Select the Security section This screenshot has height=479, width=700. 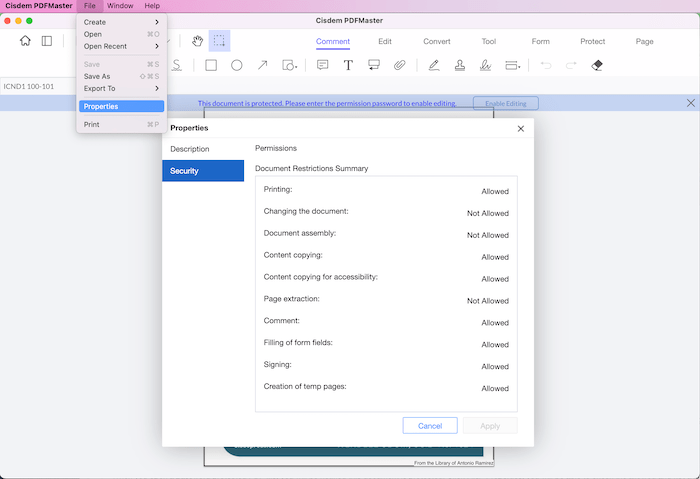point(203,171)
